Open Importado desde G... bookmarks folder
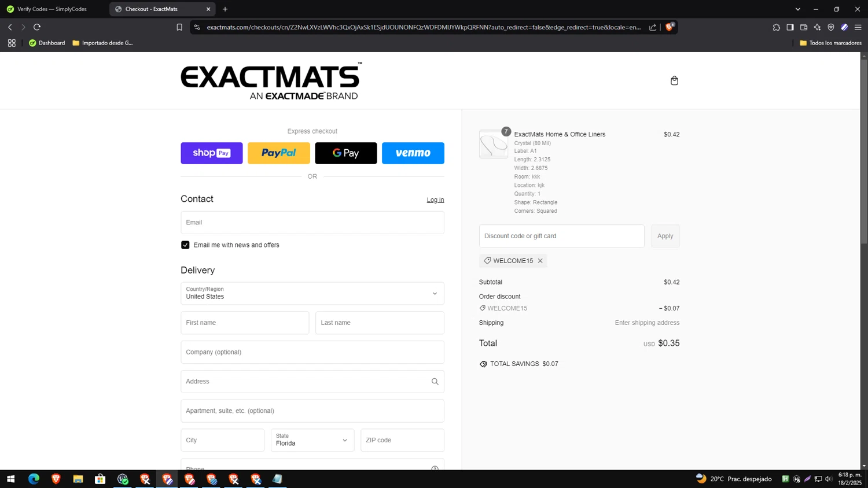Viewport: 868px width, 488px height. click(102, 43)
